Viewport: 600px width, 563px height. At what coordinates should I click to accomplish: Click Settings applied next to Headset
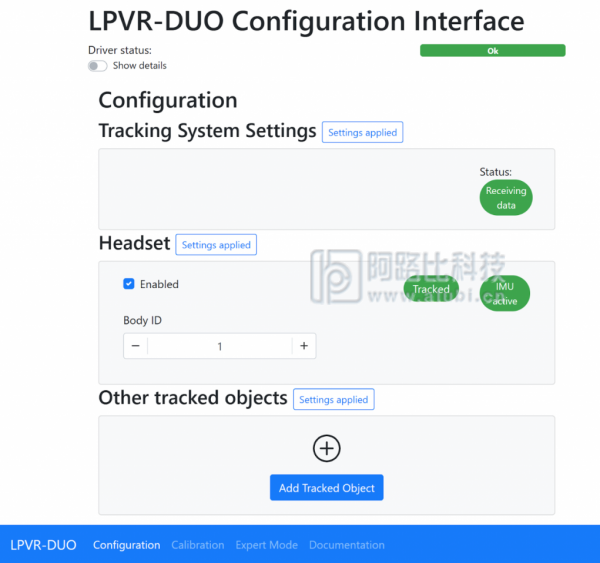click(216, 245)
